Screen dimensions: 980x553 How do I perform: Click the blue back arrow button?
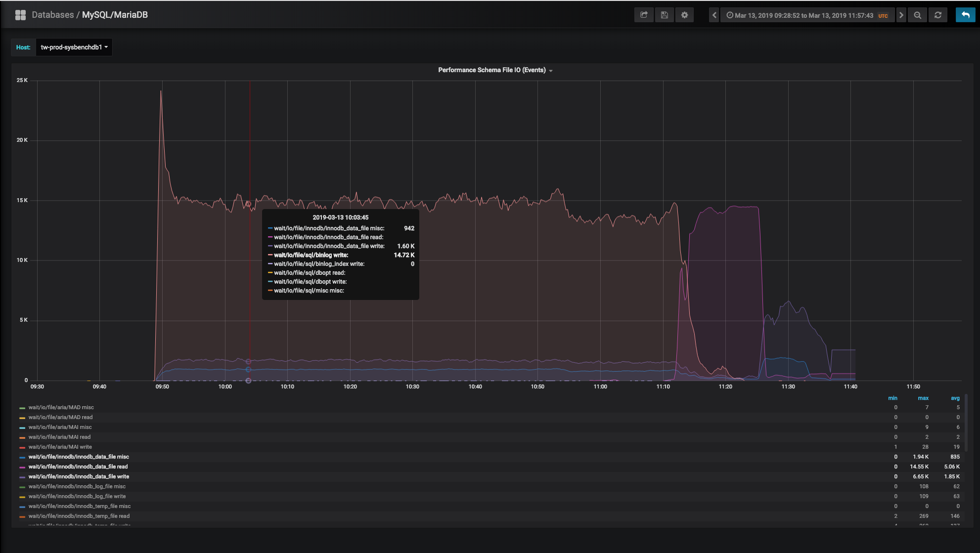[965, 15]
